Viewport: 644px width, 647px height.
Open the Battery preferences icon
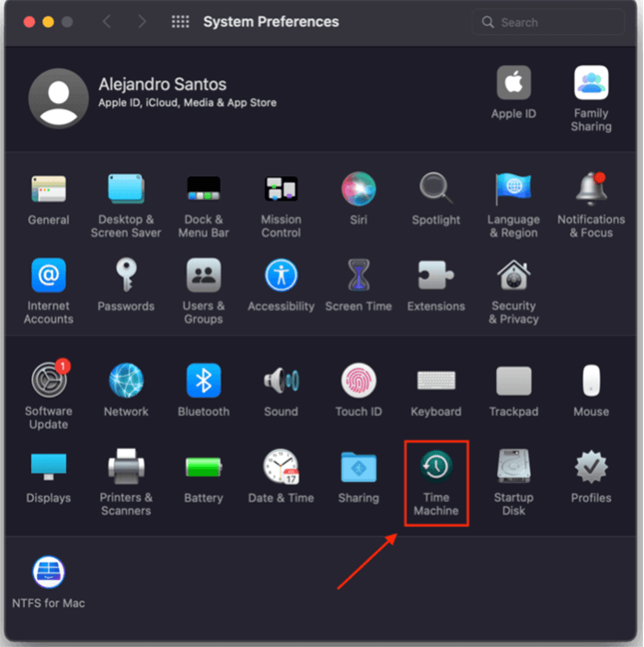pos(203,468)
